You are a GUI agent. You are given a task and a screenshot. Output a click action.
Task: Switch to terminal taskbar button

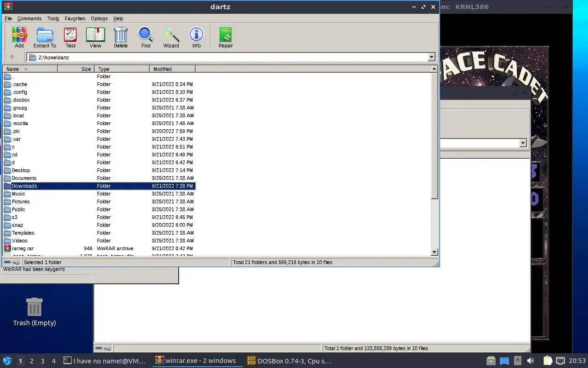point(105,361)
